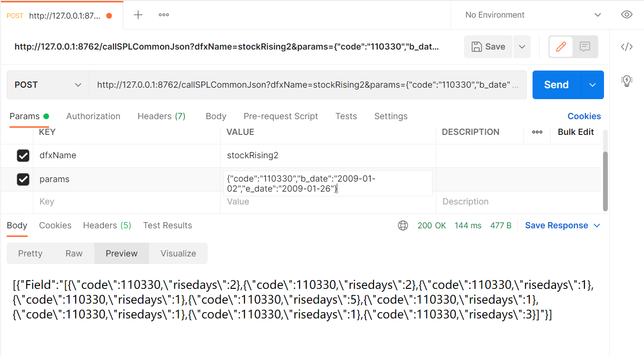The width and height of the screenshot is (644, 357).
Task: Open the comments icon next to pencil
Action: click(x=585, y=47)
